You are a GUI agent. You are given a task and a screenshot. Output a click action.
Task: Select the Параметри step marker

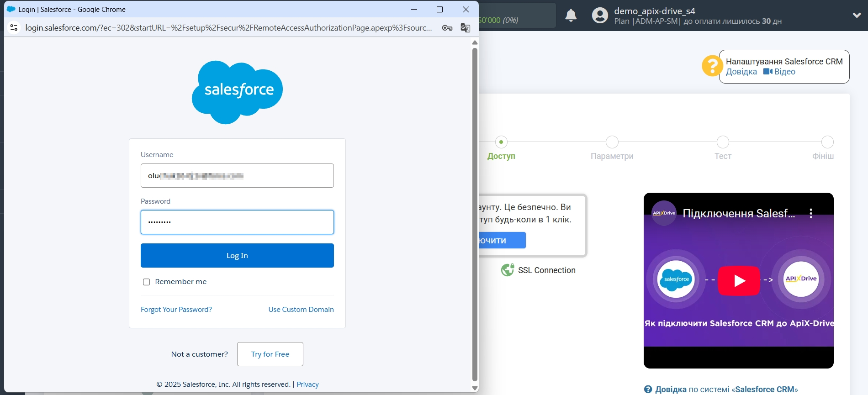pyautogui.click(x=612, y=142)
